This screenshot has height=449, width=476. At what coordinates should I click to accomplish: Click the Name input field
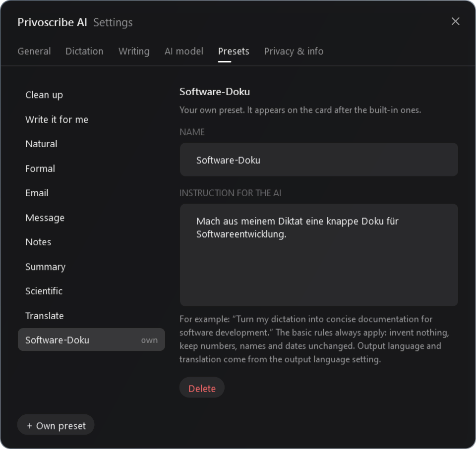coord(319,160)
